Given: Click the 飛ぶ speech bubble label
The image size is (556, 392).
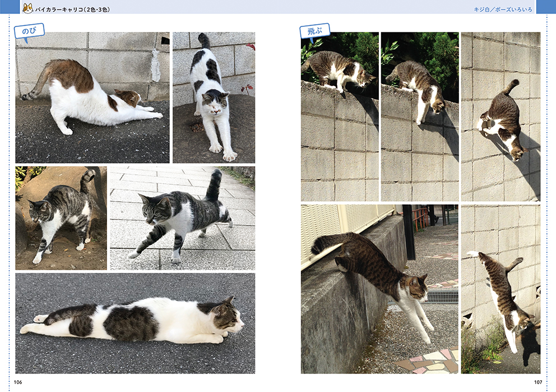Looking at the screenshot, I should point(314,31).
